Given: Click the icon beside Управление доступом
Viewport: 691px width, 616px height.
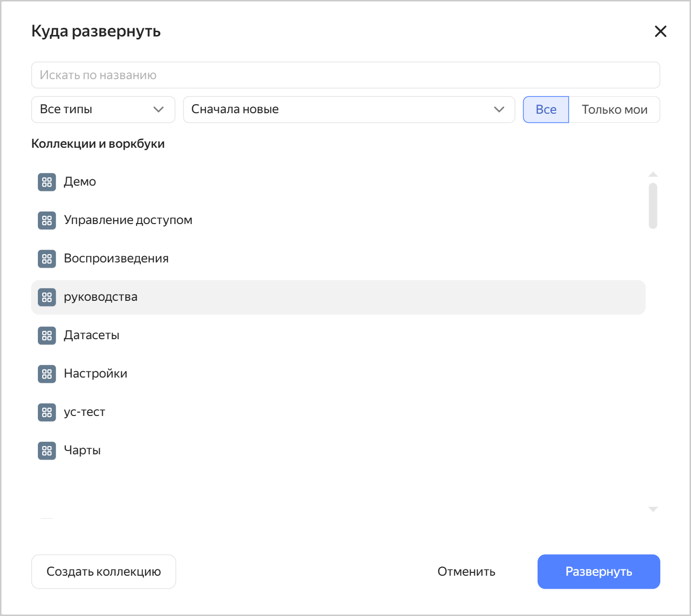Looking at the screenshot, I should click(x=47, y=220).
